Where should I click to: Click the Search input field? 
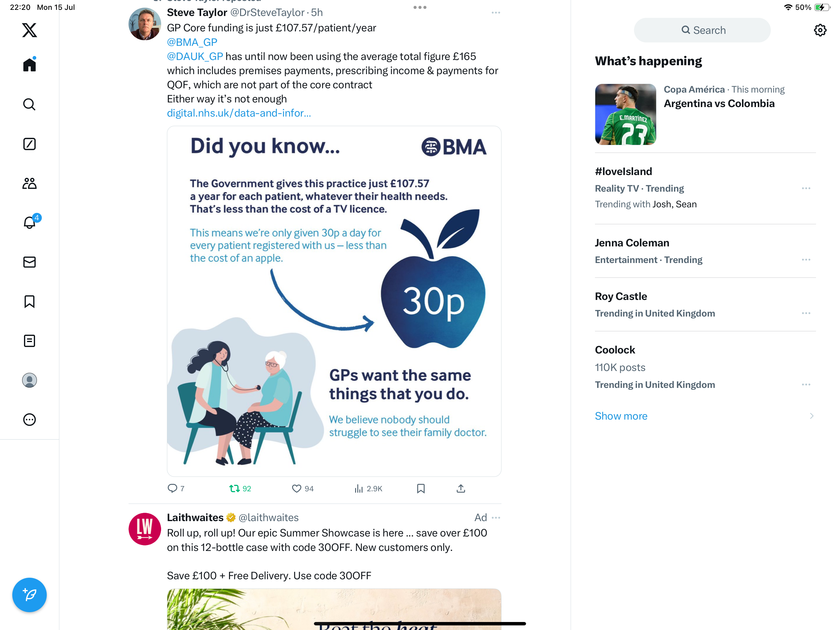pos(702,30)
